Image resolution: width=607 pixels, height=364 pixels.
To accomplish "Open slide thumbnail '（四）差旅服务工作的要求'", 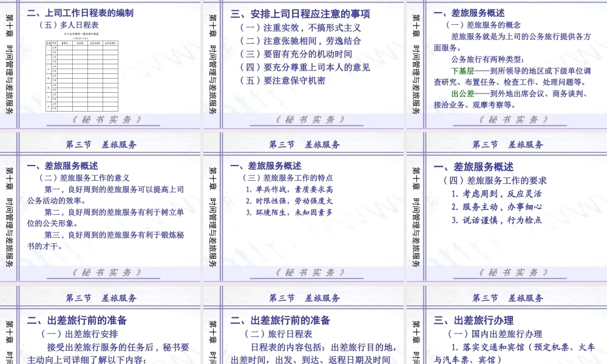I will pyautogui.click(x=507, y=206).
